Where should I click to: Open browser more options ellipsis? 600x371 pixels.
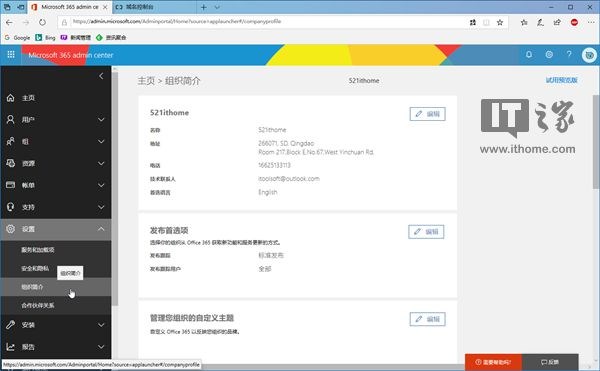click(591, 23)
